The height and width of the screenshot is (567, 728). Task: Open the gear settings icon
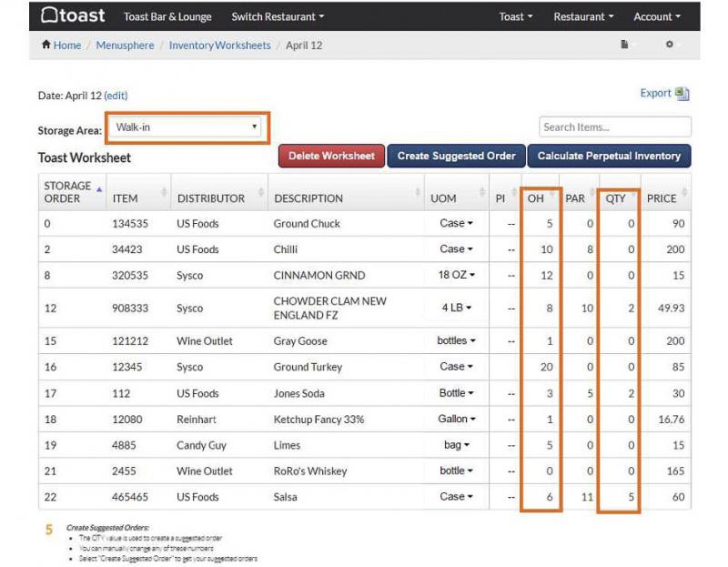click(x=669, y=44)
